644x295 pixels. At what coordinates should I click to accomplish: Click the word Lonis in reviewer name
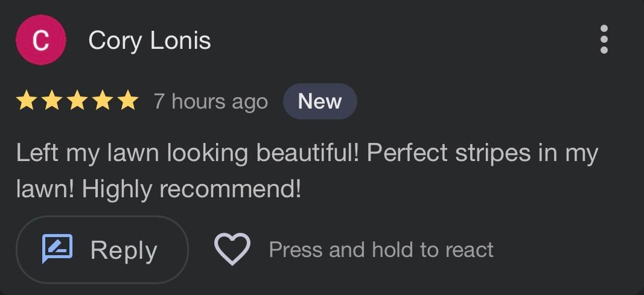pyautogui.click(x=180, y=40)
